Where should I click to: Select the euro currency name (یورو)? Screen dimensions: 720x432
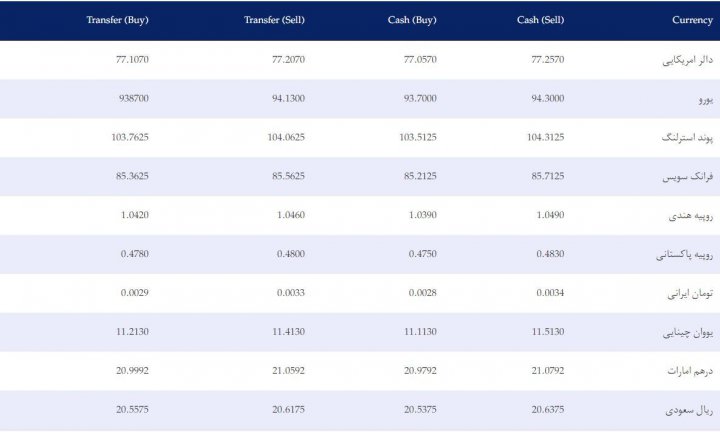click(706, 99)
